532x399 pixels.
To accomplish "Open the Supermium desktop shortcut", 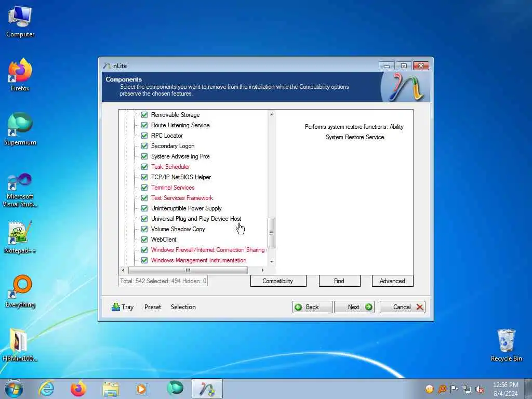I will [20, 129].
